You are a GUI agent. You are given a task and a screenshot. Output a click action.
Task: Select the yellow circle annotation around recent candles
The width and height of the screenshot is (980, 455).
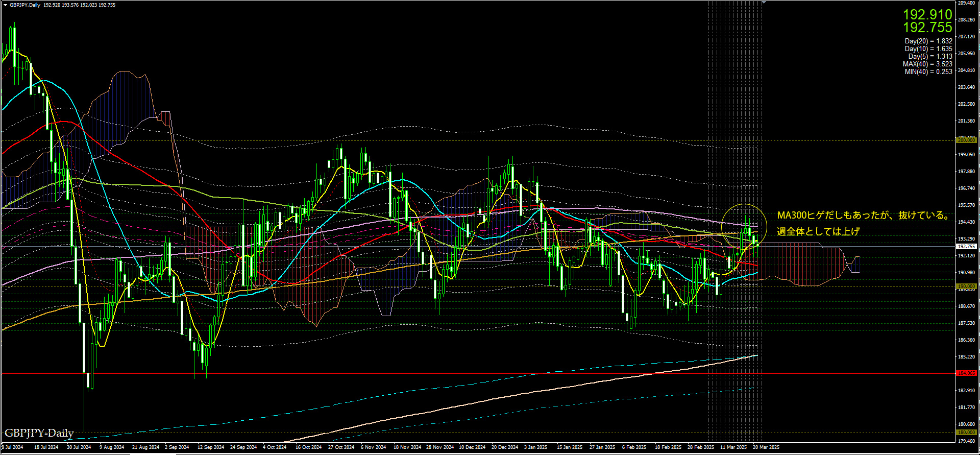point(744,227)
